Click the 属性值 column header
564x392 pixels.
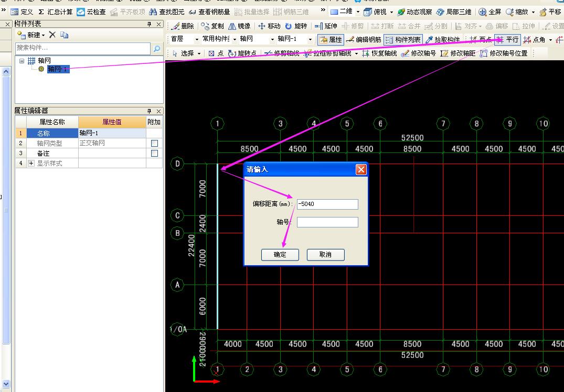tap(112, 122)
